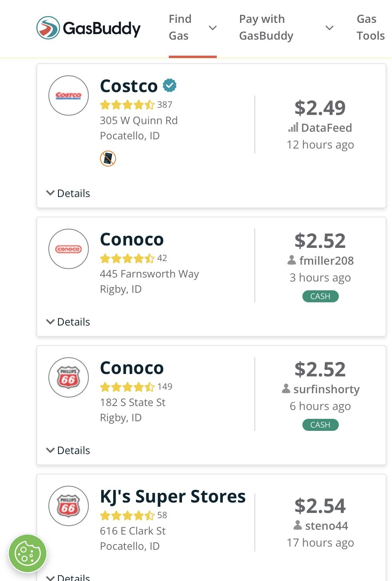Click the Phillips 66 logo for 182 S State St
This screenshot has height=581, width=392.
pos(68,378)
